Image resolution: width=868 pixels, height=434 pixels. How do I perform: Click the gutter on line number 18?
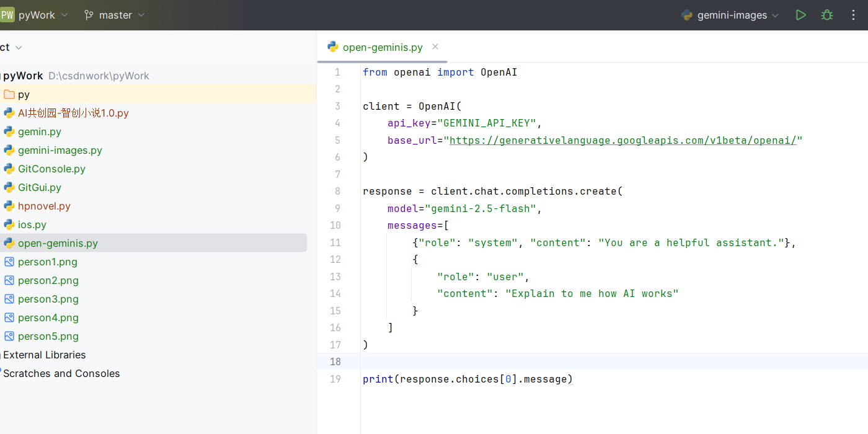click(335, 361)
